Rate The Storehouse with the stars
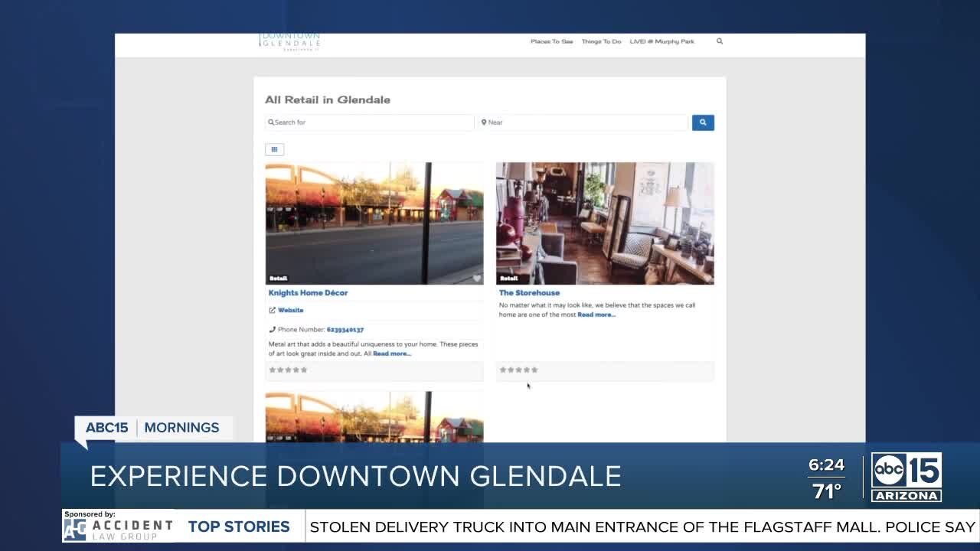The image size is (980, 551). 518,370
